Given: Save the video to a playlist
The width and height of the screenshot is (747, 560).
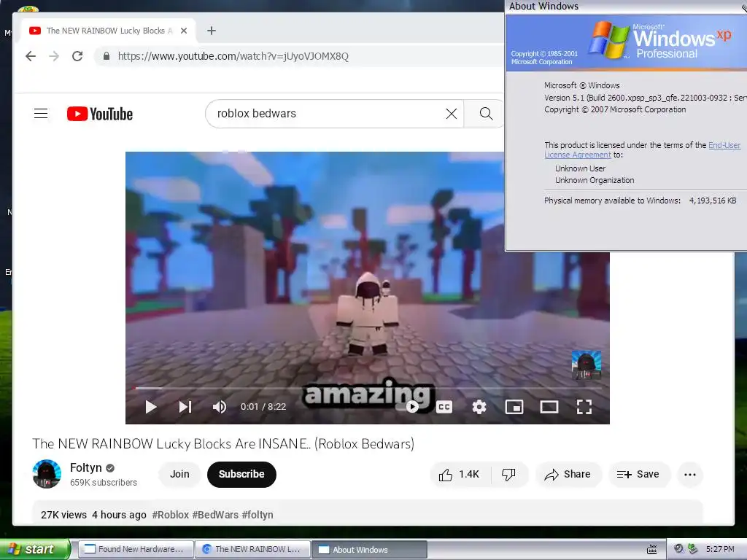Looking at the screenshot, I should point(638,474).
